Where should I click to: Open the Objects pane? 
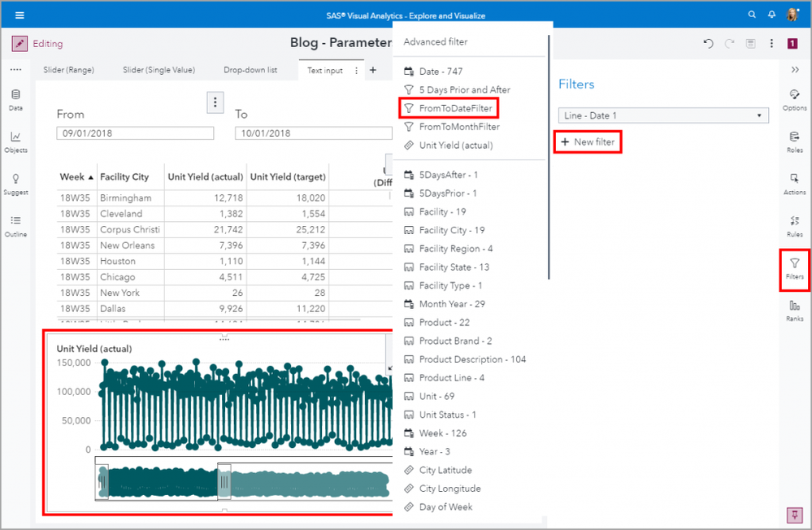[15, 142]
